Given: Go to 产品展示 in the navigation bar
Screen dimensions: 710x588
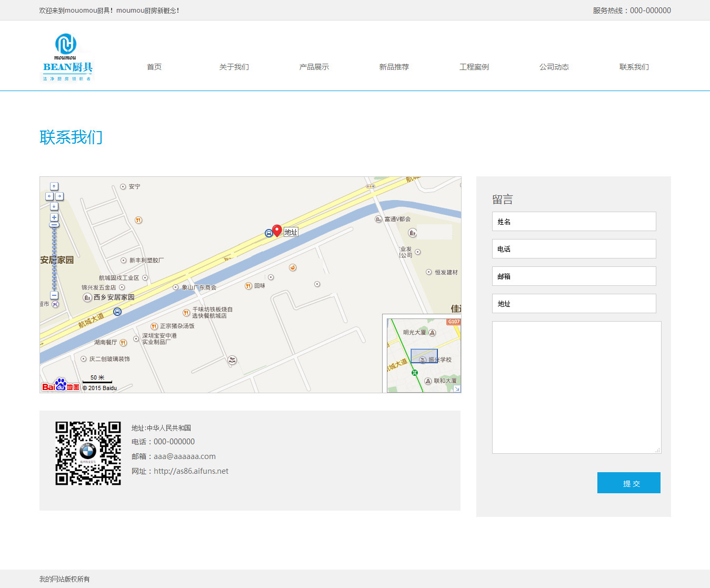Looking at the screenshot, I should (x=314, y=67).
